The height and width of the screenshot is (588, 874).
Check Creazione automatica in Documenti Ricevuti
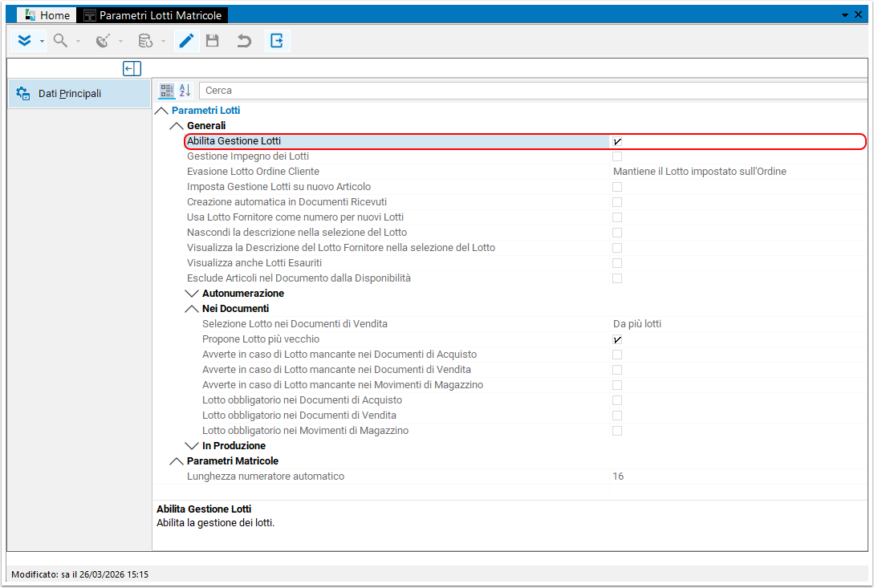tap(617, 202)
